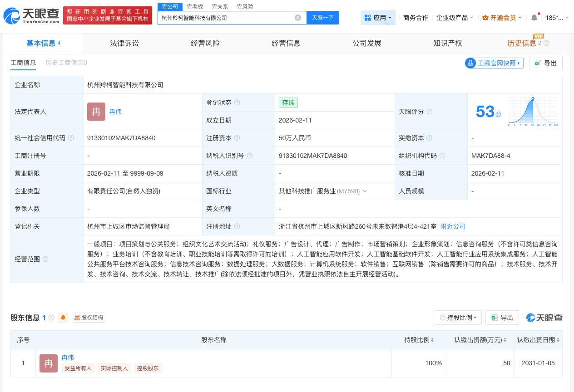Click the question mark beside 天眼评分
Viewport: 574px width, 392px height.
(430, 112)
